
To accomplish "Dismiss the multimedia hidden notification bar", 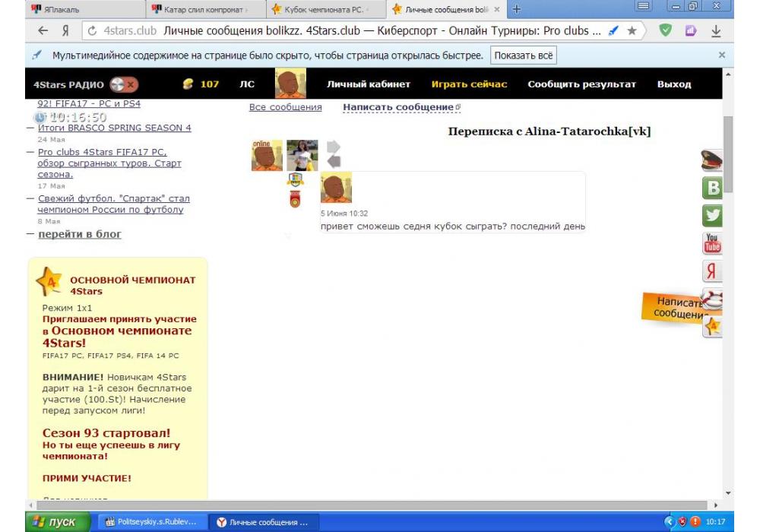I will [x=722, y=55].
